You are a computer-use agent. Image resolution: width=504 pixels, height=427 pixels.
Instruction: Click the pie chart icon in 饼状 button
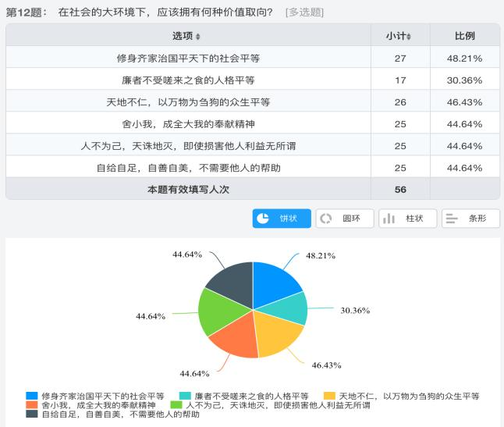tap(264, 219)
